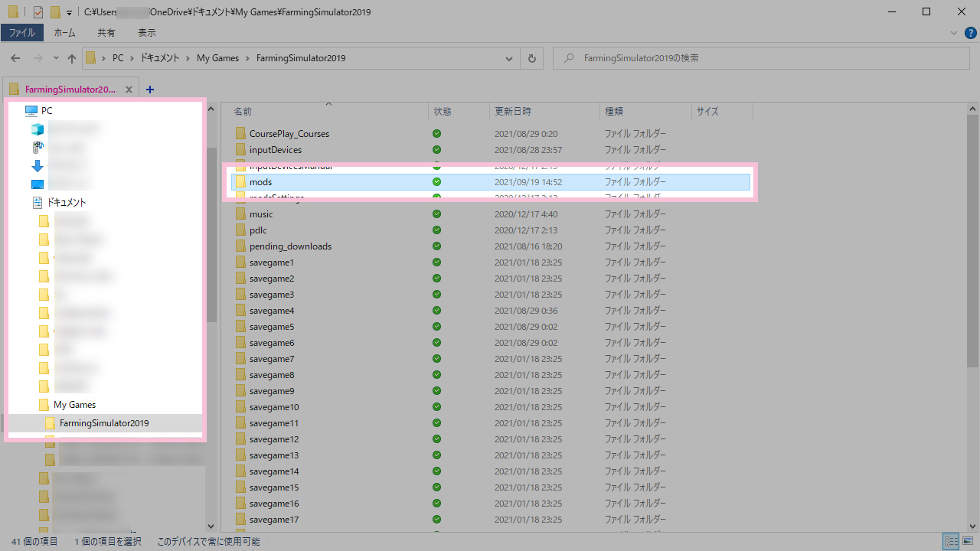Select the savegame1 folder icon

[240, 262]
